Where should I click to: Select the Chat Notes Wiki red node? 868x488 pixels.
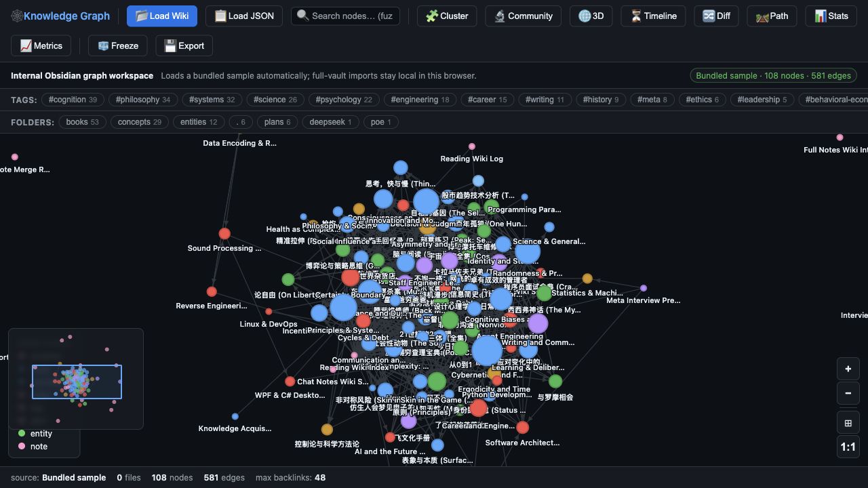tap(290, 382)
